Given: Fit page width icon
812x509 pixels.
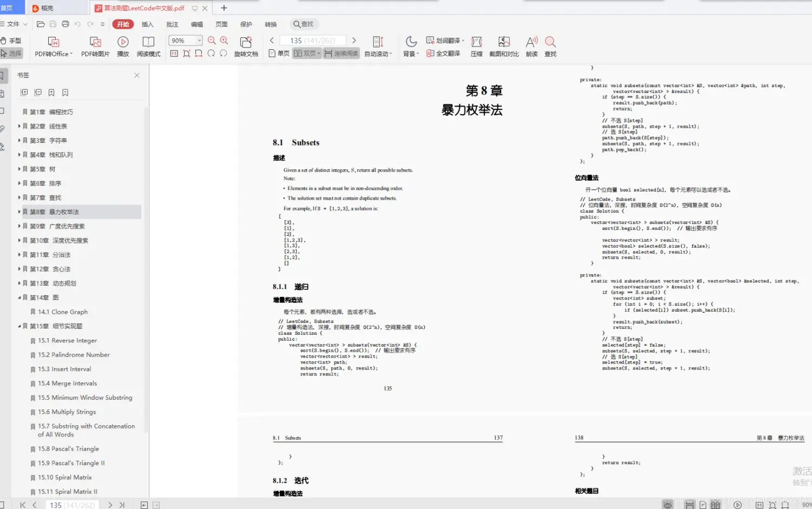Looking at the screenshot, I should (x=199, y=54).
